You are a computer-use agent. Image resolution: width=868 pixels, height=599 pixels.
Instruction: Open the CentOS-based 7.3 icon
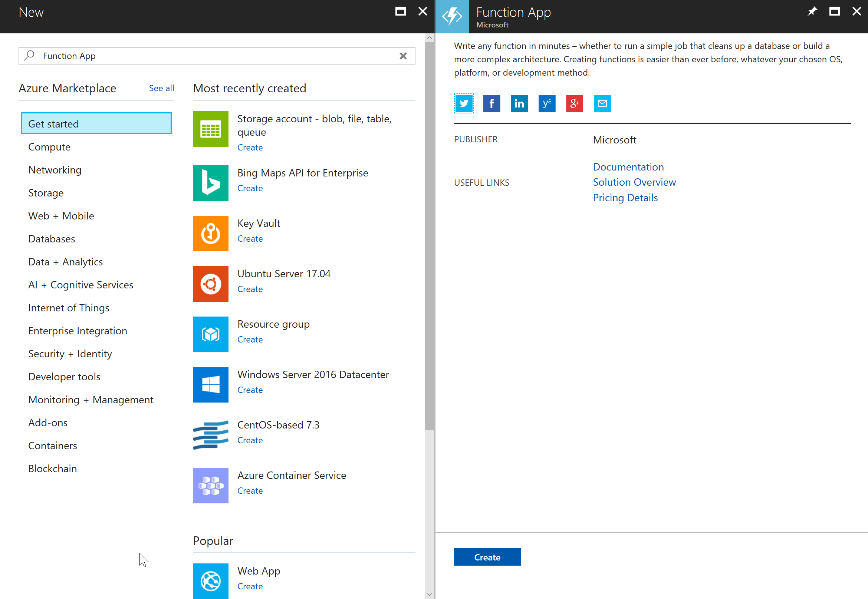(210, 435)
